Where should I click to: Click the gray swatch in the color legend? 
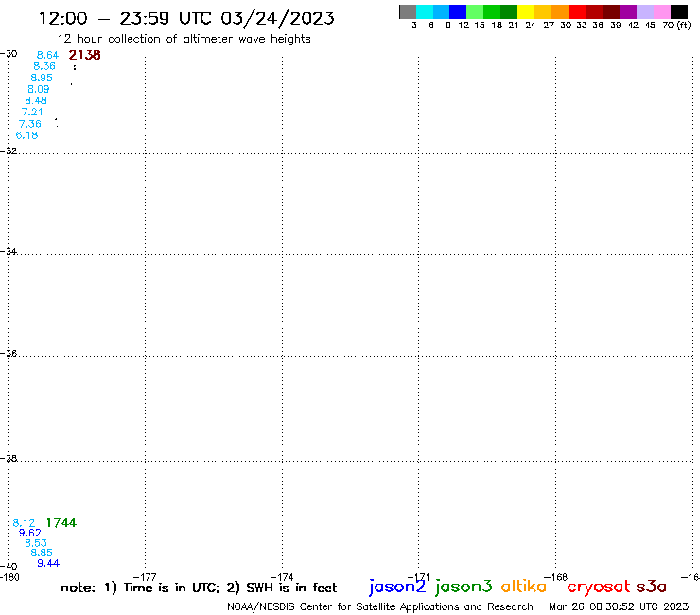tap(408, 11)
